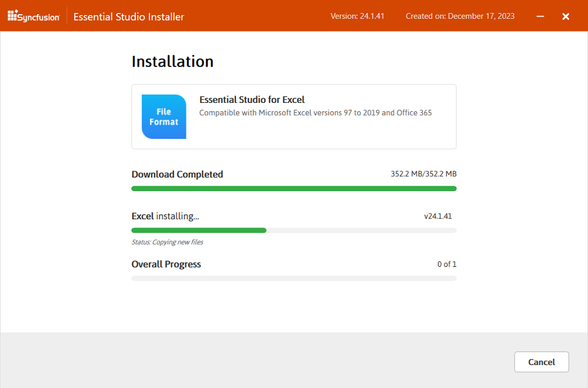Click the installer title bar icon
The width and height of the screenshot is (588, 388).
point(13,16)
